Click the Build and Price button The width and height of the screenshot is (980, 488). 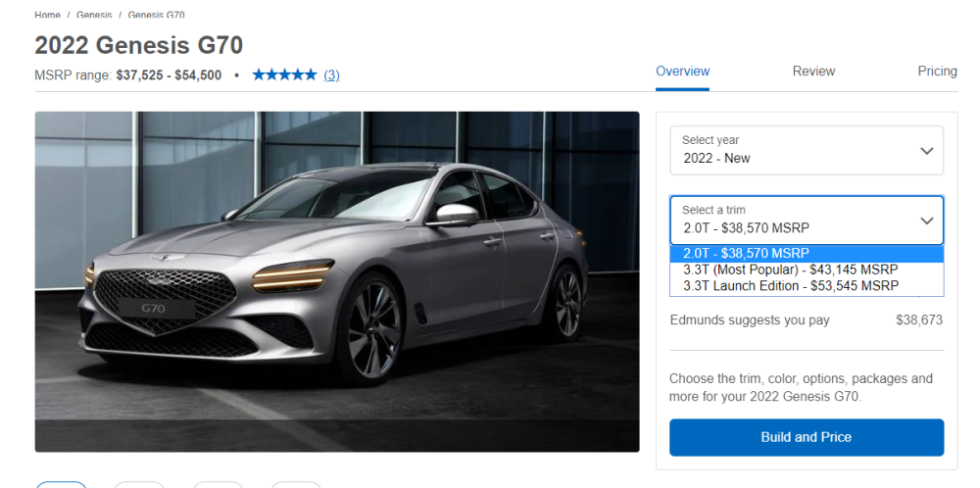click(807, 437)
